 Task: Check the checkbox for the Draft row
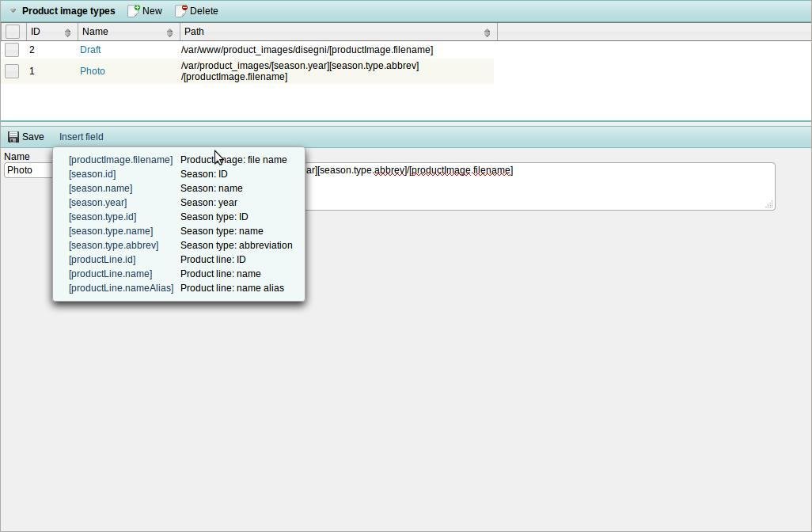pos(12,49)
